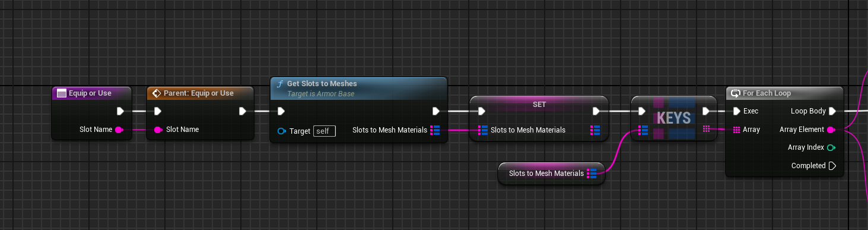Click the Array Index output pin
Viewport: 868px width, 230px height.
(831, 147)
